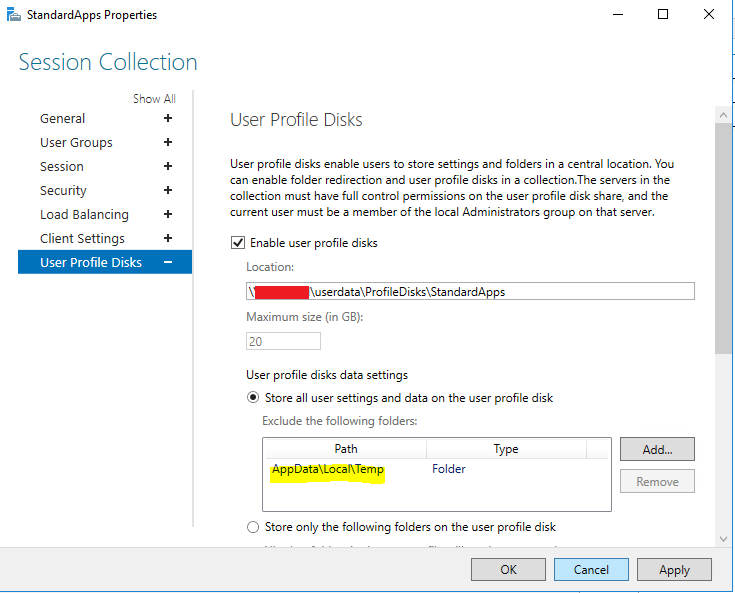Open the Client Settings section
This screenshot has height=593, width=735.
[x=82, y=238]
